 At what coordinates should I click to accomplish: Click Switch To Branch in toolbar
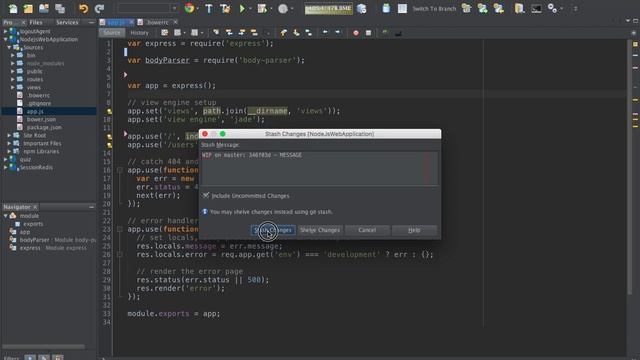point(434,9)
